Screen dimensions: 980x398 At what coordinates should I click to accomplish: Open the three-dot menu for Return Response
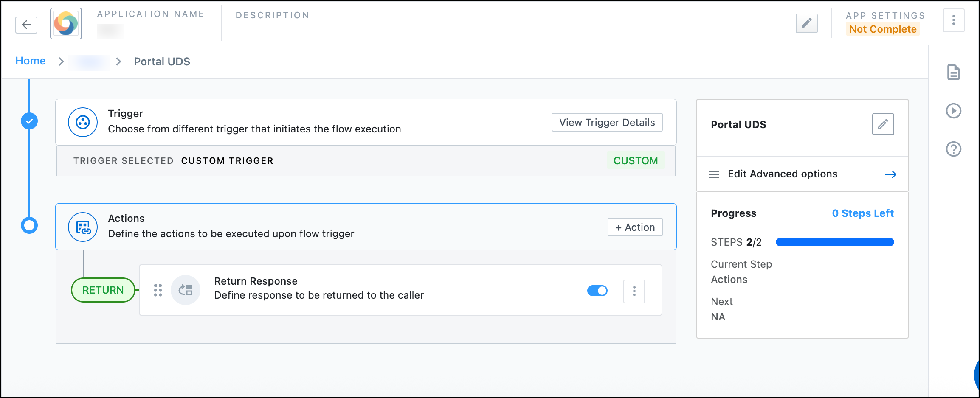click(634, 291)
